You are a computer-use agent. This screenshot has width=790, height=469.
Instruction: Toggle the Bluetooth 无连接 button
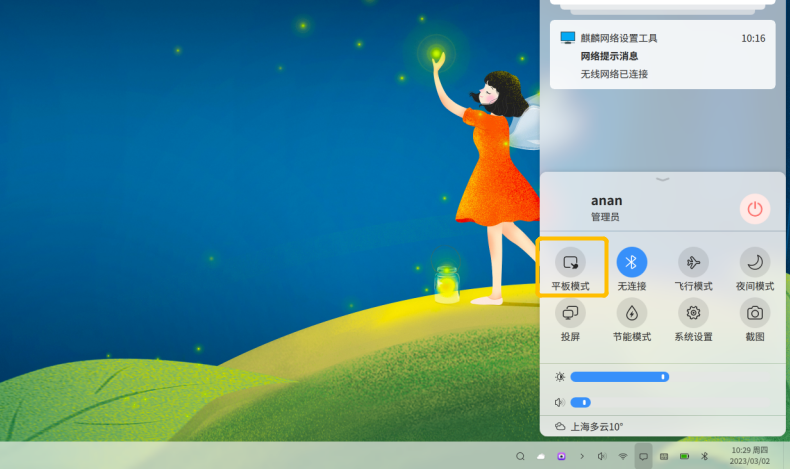tap(632, 262)
